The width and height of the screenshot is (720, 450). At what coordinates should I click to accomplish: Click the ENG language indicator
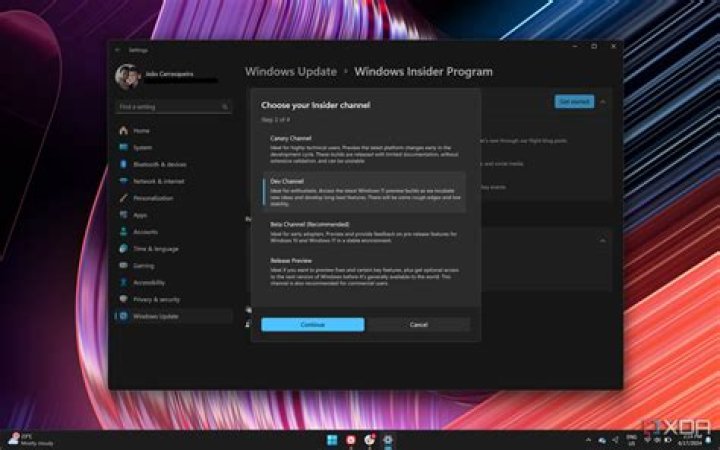[x=632, y=440]
